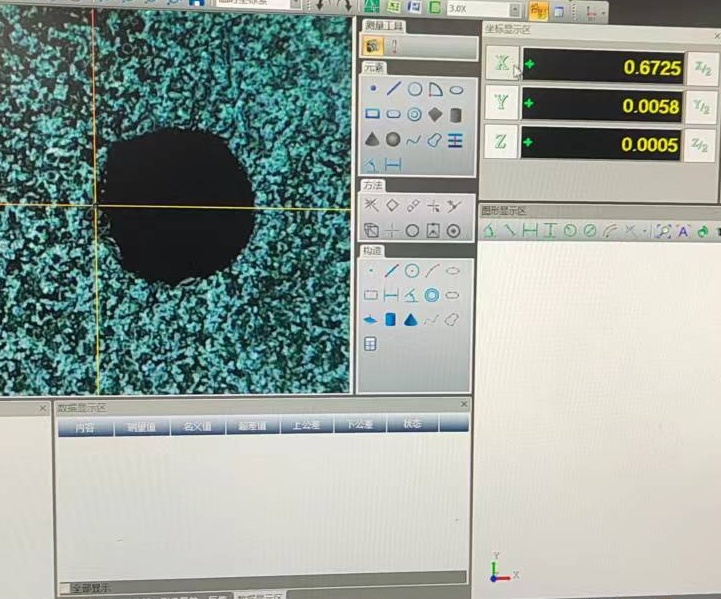Screen dimensions: 721x599
Task: Open the 3.0X magnification dropdown
Action: point(513,9)
